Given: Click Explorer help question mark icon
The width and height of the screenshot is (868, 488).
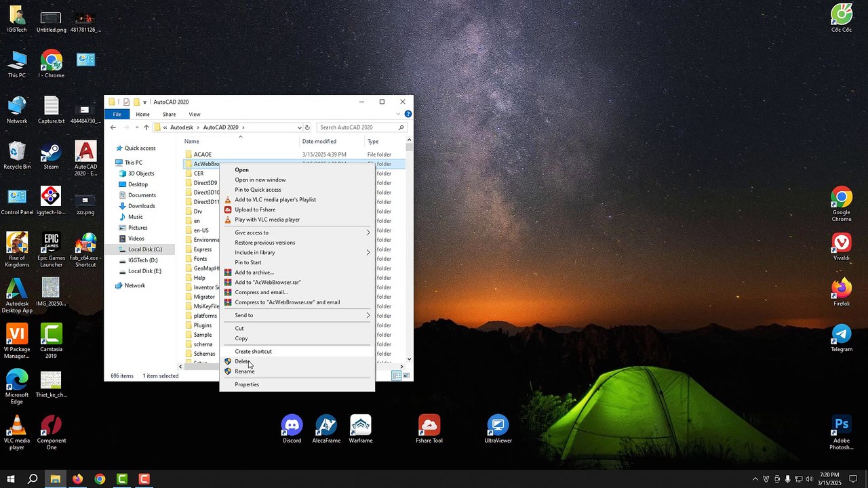Looking at the screenshot, I should [408, 114].
